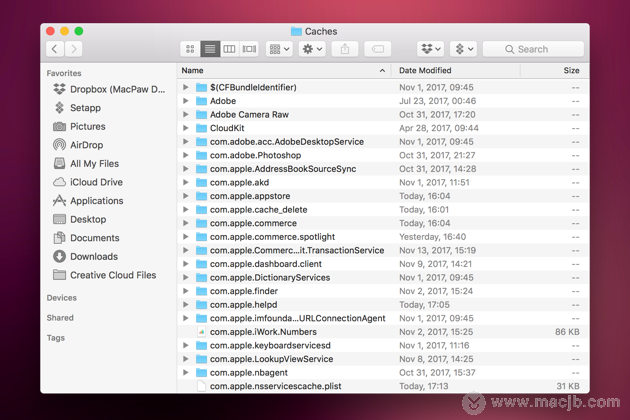Switch to column view mode
The image size is (630, 420).
click(229, 49)
